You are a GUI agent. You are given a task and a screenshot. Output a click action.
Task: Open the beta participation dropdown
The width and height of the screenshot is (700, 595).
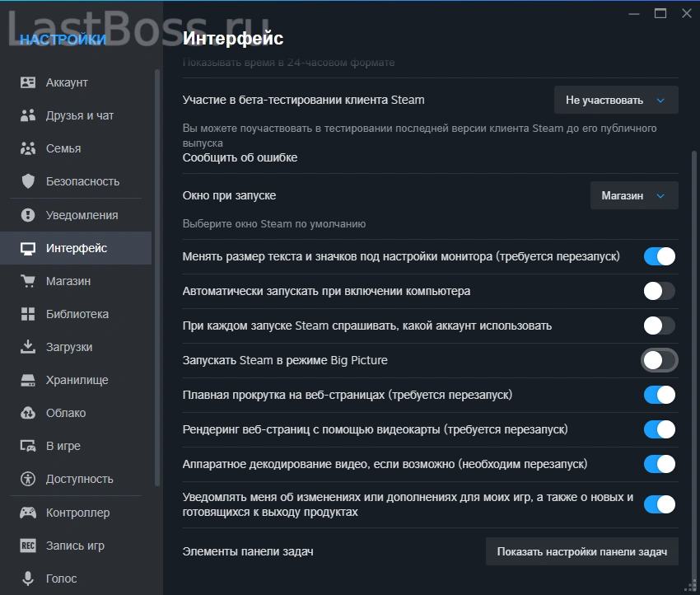pos(615,100)
